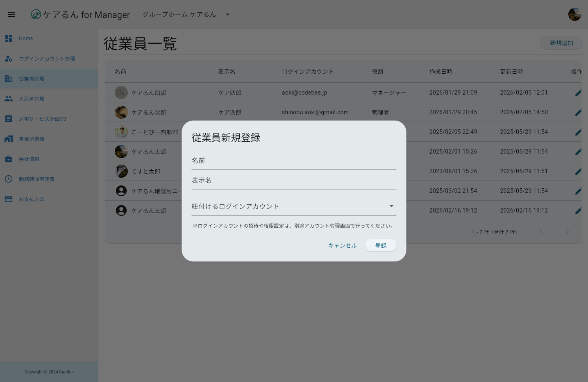
Task: Open the navigation hamburger menu
Action: [11, 14]
